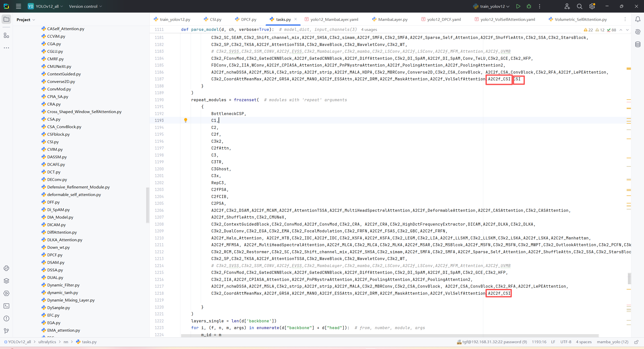Open the Database tool window

tap(638, 44)
